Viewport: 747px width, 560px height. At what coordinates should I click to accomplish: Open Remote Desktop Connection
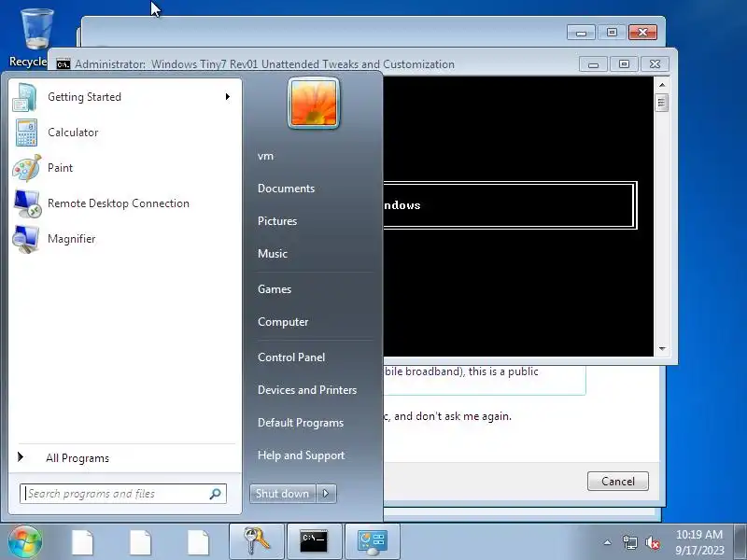tap(125, 203)
